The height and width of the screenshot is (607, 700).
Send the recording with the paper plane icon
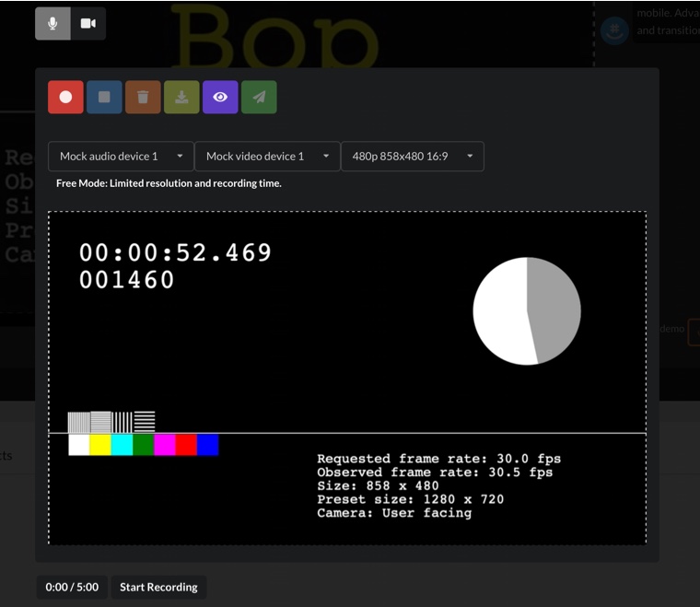259,97
